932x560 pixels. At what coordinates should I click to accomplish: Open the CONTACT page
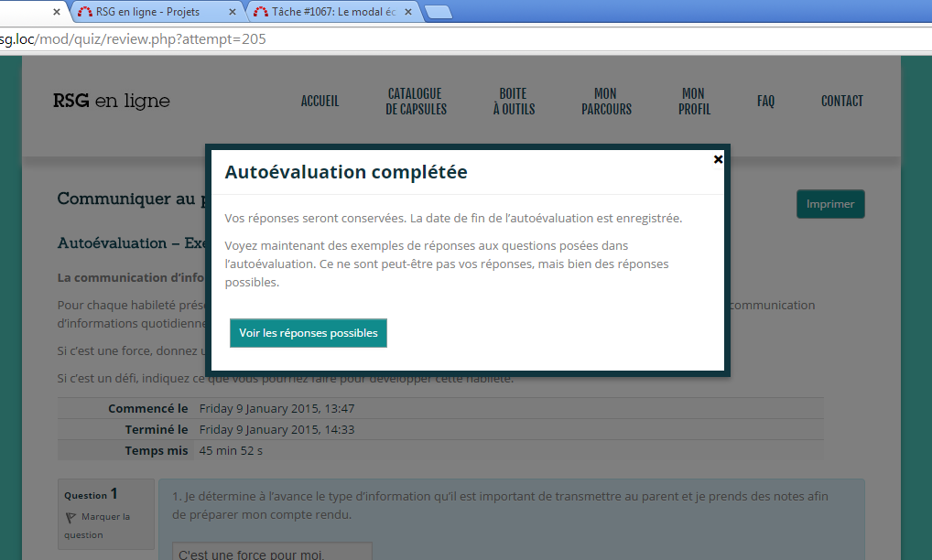click(841, 102)
